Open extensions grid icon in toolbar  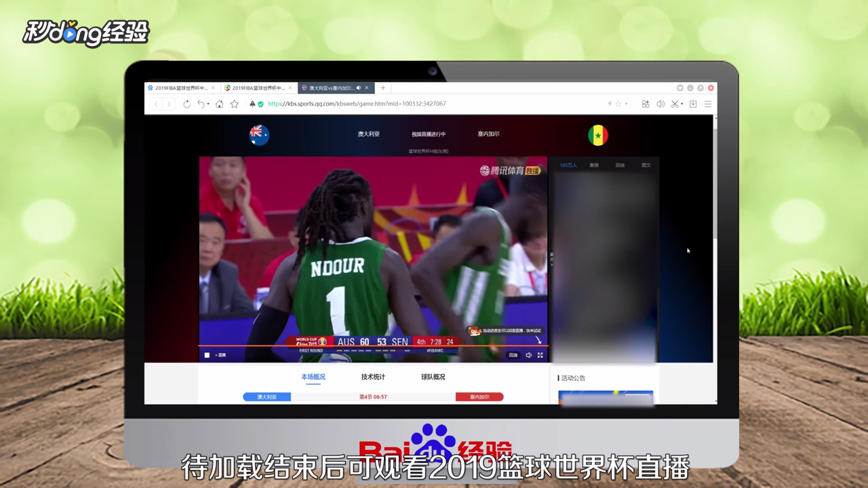pos(645,104)
